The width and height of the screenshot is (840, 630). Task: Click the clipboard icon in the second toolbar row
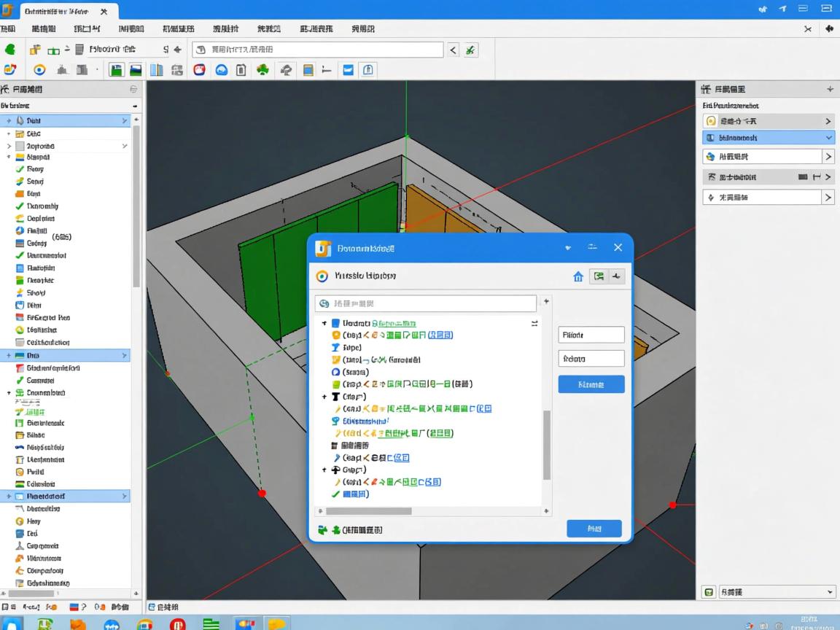point(241,70)
